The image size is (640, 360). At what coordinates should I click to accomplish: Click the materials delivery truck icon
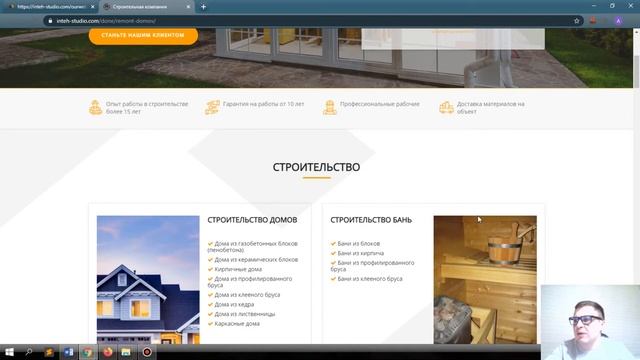pos(446,108)
